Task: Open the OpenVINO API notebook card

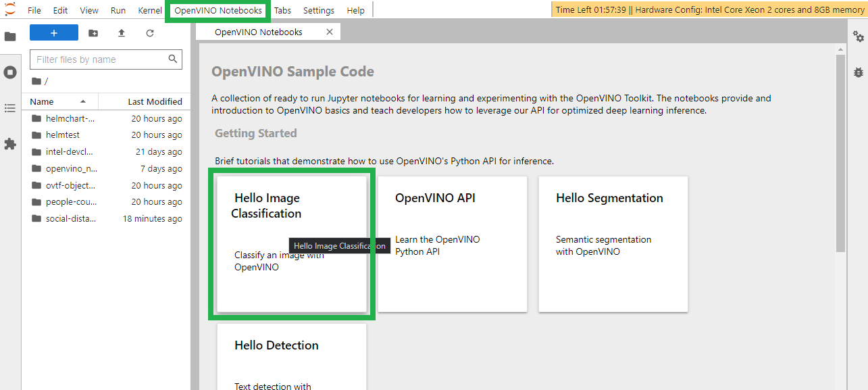Action: [452, 244]
